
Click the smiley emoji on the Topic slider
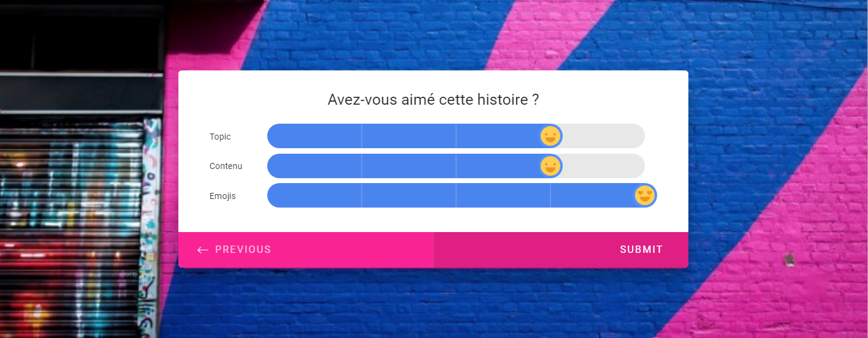[550, 136]
